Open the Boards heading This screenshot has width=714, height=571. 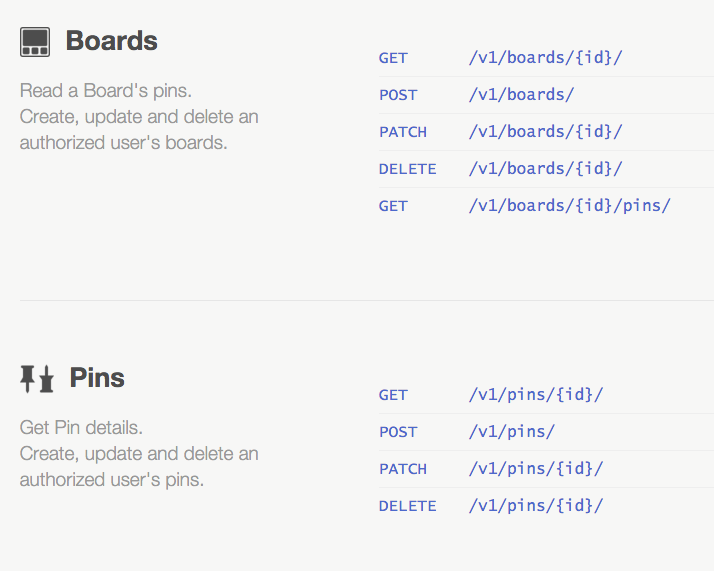pos(112,41)
